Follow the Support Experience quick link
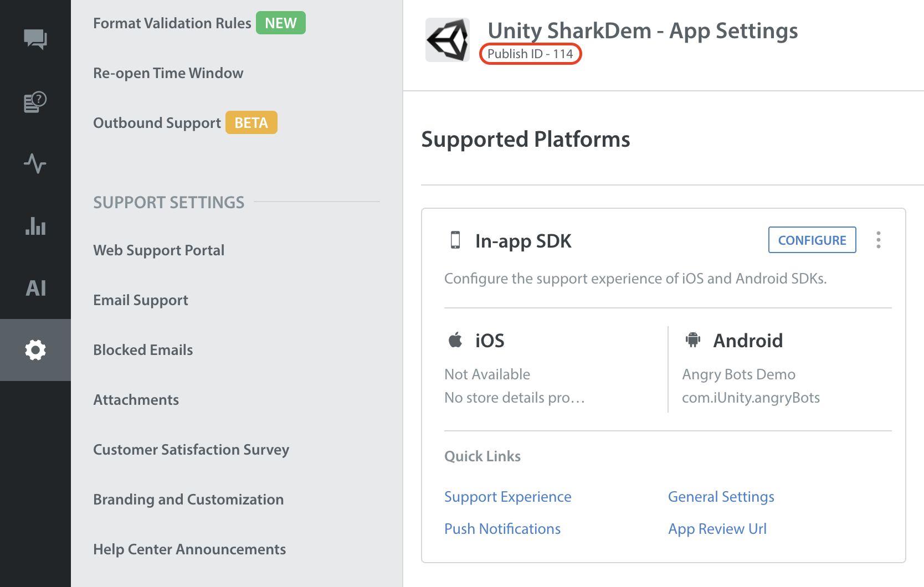The image size is (924, 587). (x=507, y=497)
